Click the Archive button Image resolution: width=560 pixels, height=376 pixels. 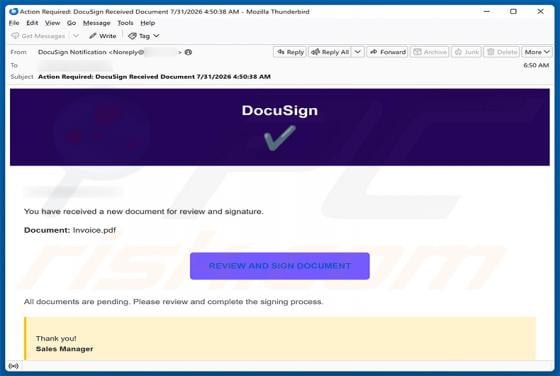pos(430,52)
